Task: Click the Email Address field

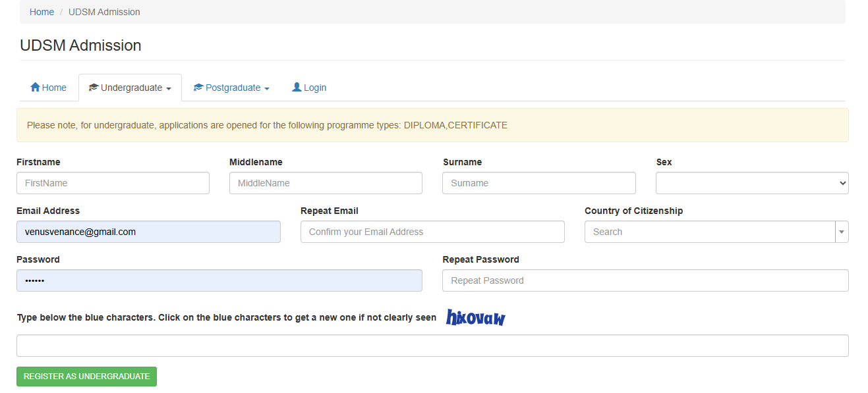Action: tap(148, 232)
